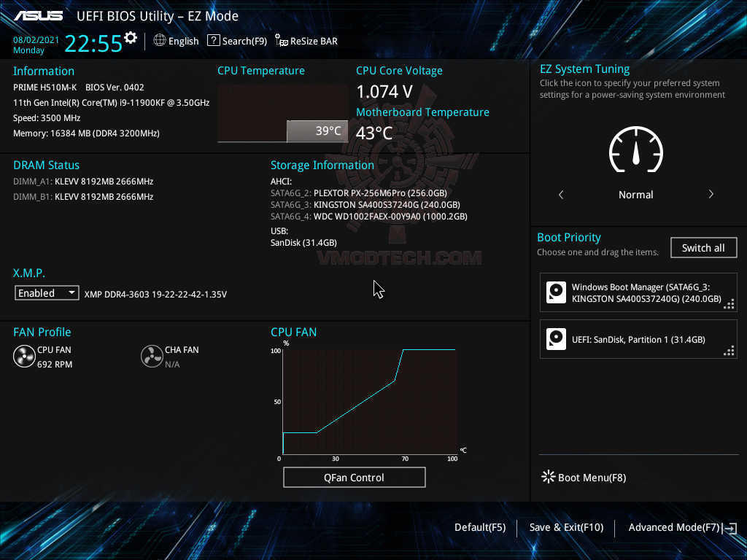The height and width of the screenshot is (560, 747).
Task: Click the 43°C motherboard temperature
Action: (374, 133)
